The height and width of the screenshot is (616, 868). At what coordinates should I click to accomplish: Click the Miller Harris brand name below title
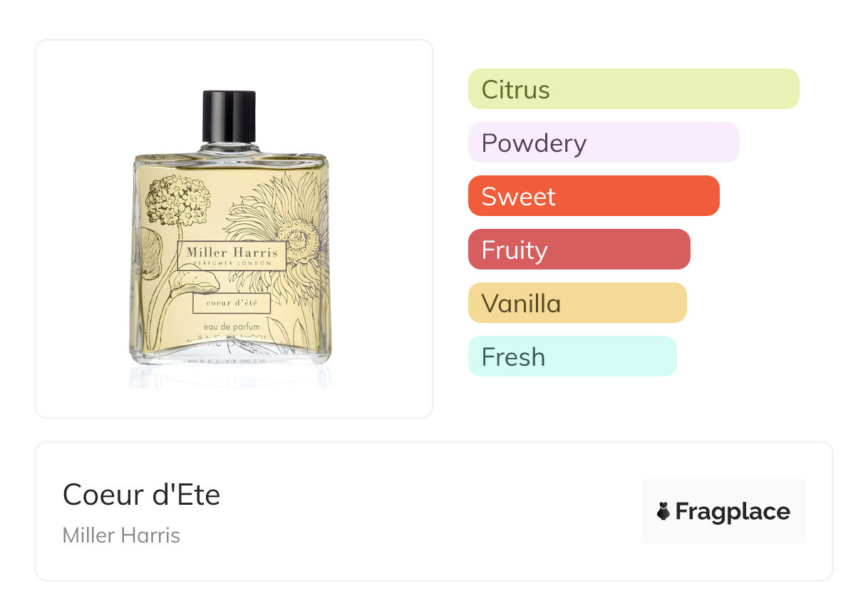coord(121,535)
